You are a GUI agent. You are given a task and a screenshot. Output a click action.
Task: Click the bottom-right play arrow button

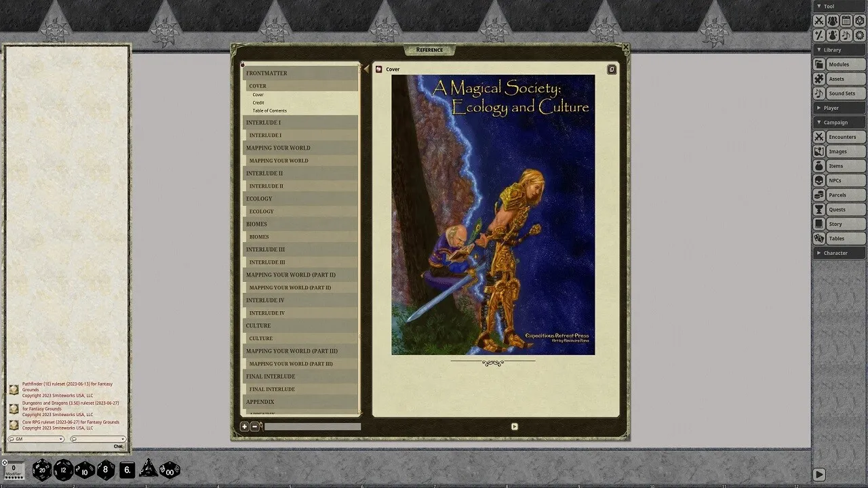pyautogui.click(x=819, y=475)
